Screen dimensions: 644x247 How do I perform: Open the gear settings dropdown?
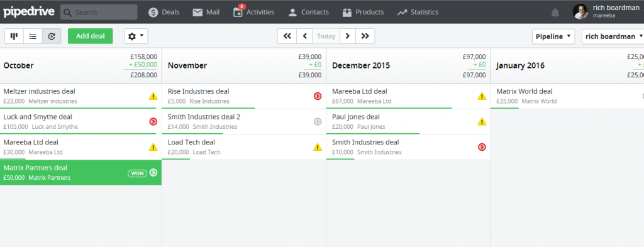pos(136,36)
